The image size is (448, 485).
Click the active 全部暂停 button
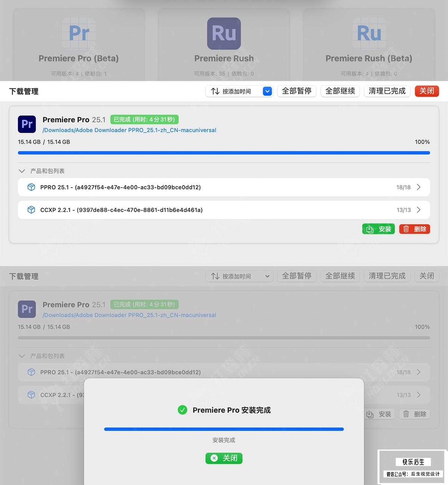tap(297, 91)
